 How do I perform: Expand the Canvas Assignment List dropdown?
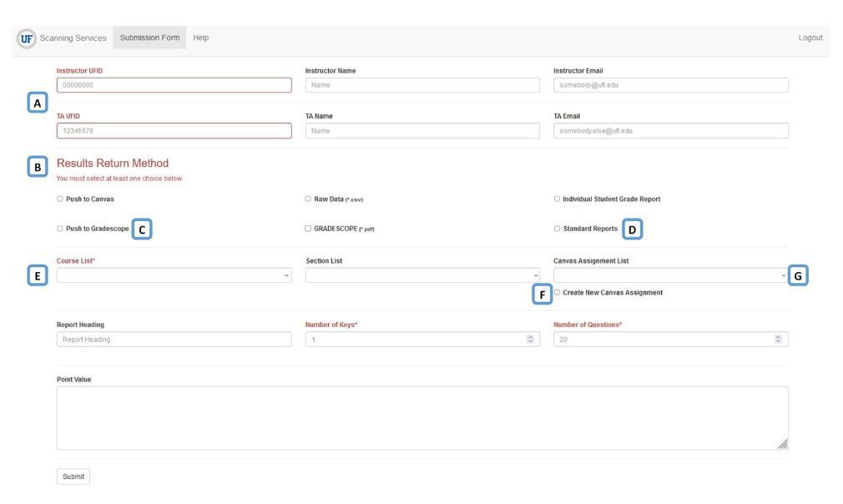click(671, 275)
